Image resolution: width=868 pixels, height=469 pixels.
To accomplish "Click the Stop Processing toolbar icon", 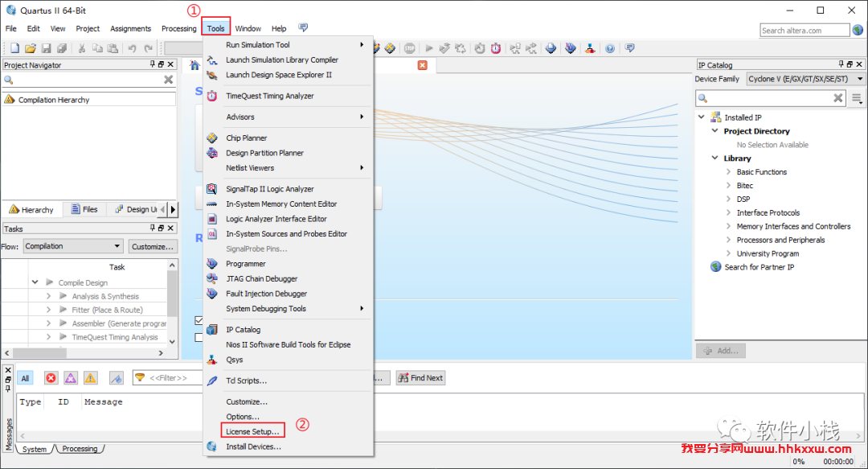I will [410, 49].
